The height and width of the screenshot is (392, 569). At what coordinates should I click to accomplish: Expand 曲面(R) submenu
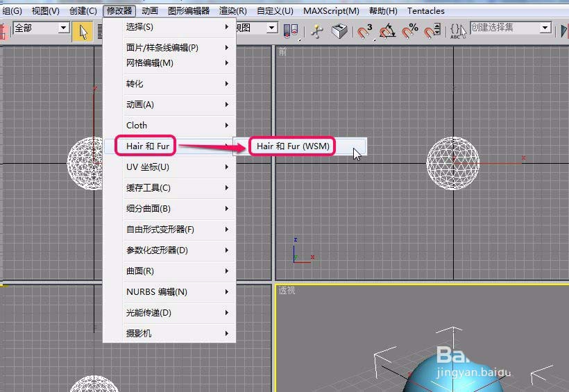pos(169,271)
